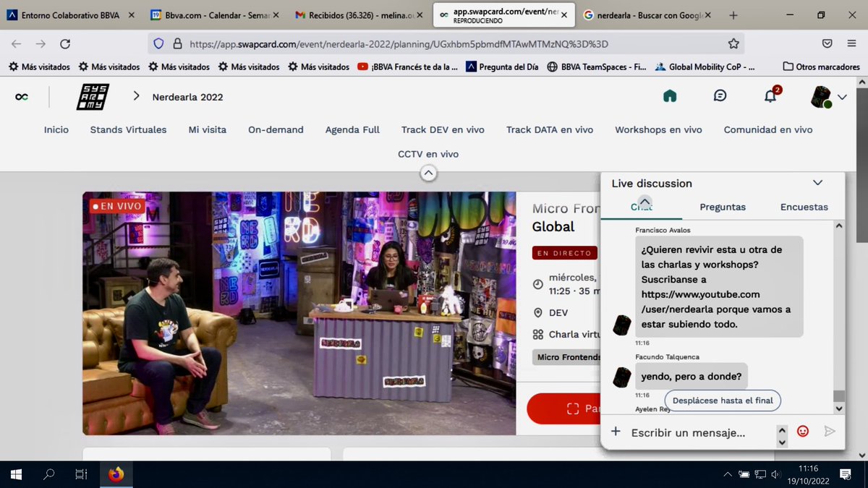868x488 pixels.
Task: Reload the current page
Action: (65, 44)
